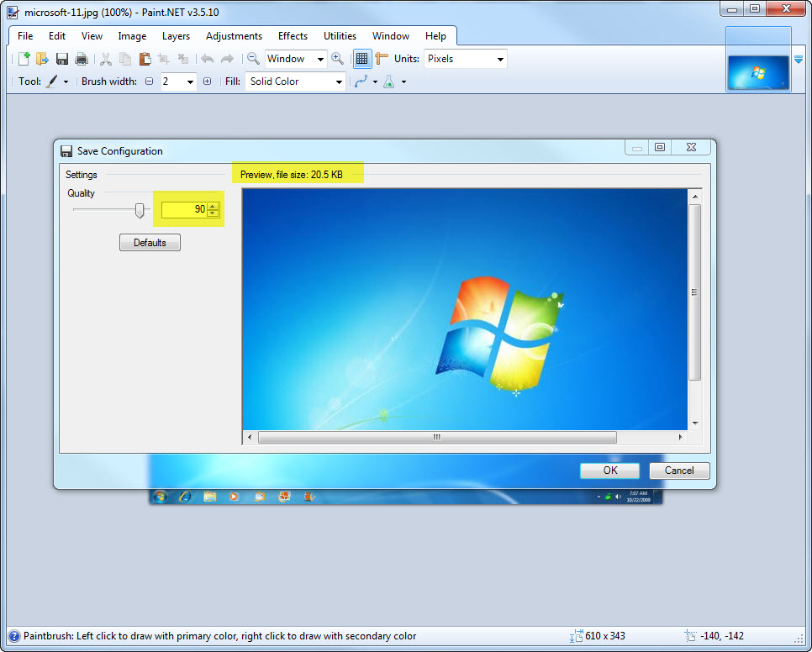Click the Print icon in toolbar
The width and height of the screenshot is (812, 652).
(82, 59)
